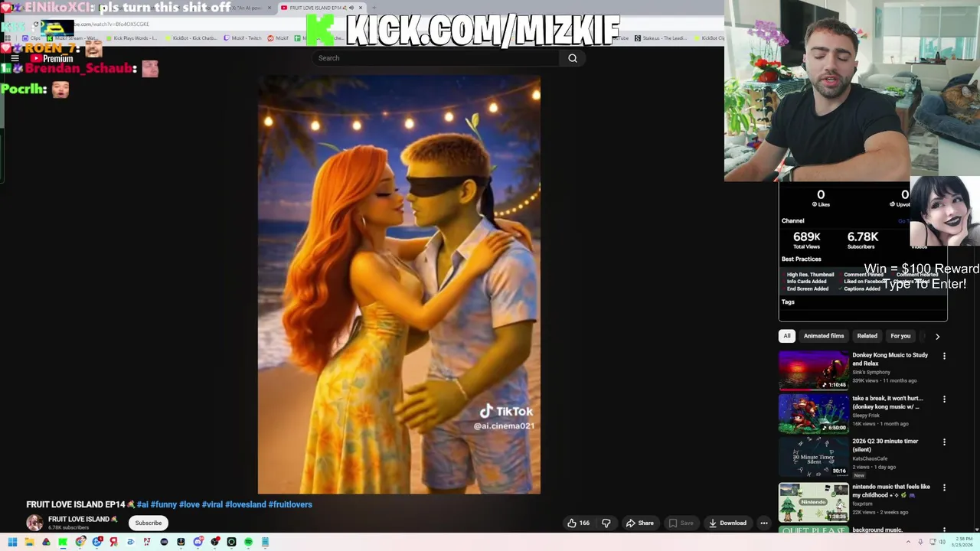This screenshot has width=980, height=551.
Task: Click the video title FRUIT LOVE ISLAND EP14
Action: (76, 504)
